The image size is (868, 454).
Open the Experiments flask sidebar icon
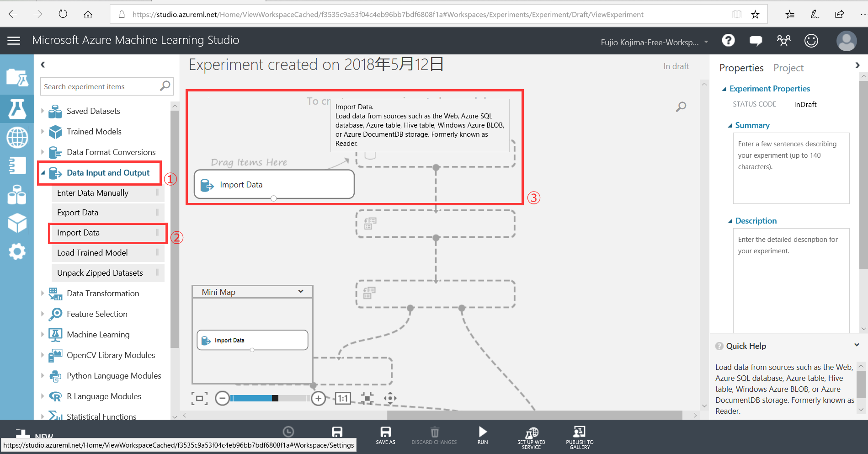[17, 109]
